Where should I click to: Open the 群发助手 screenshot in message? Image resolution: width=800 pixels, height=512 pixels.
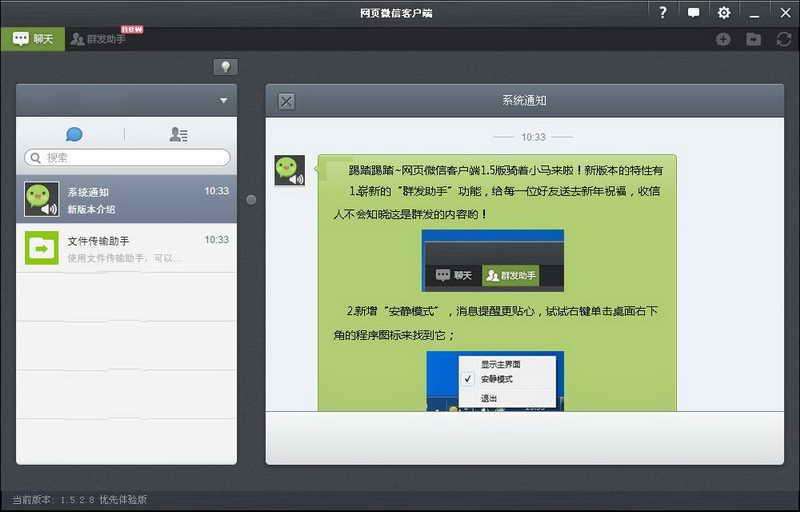(493, 261)
